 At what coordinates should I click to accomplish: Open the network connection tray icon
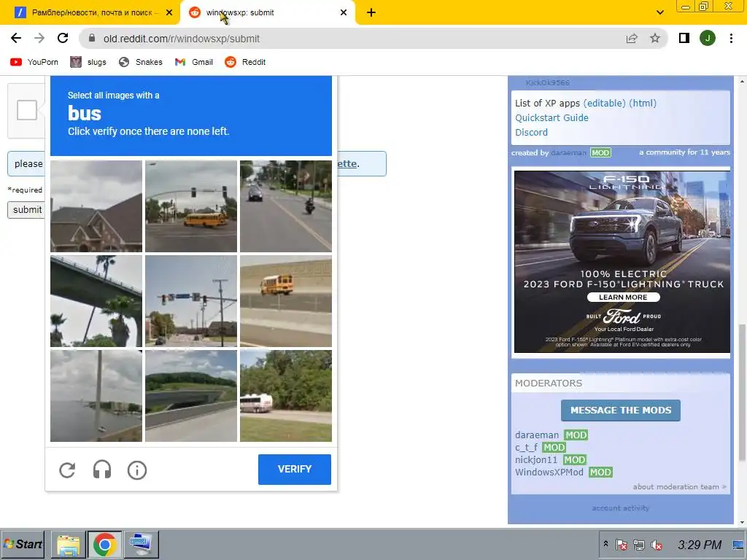(x=638, y=545)
